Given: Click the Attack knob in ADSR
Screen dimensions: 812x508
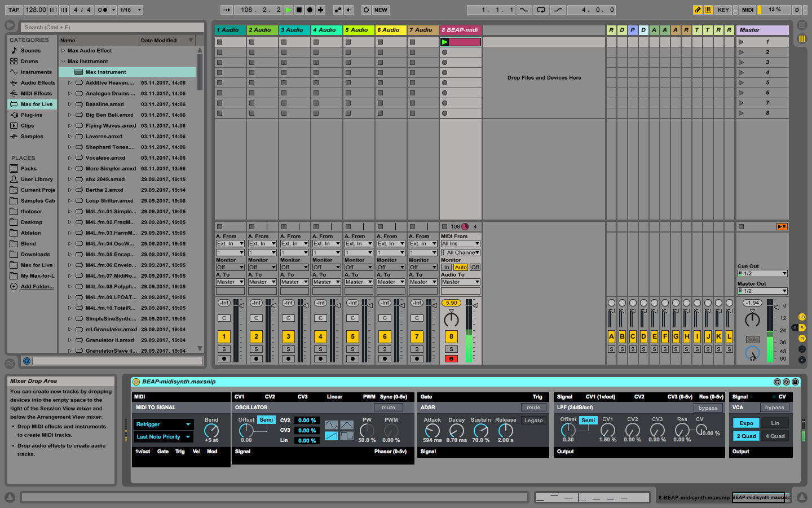Looking at the screenshot, I should click(x=432, y=431).
